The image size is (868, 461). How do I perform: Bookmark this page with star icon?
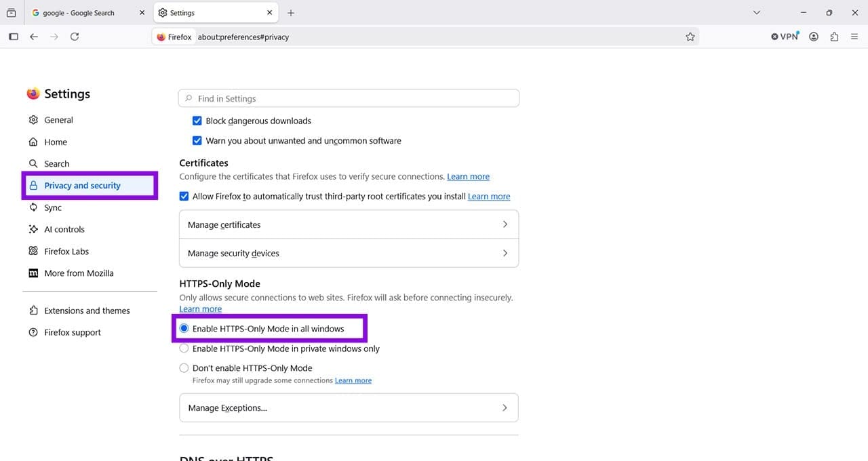click(x=690, y=37)
